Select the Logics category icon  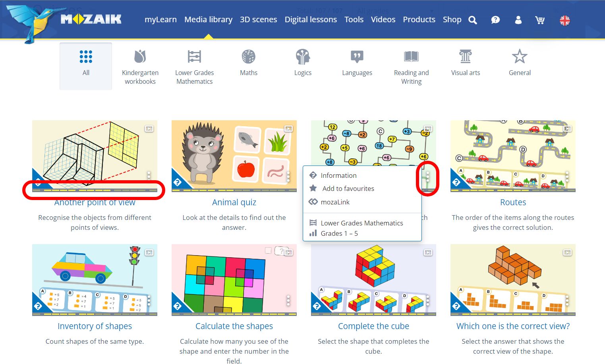point(303,57)
